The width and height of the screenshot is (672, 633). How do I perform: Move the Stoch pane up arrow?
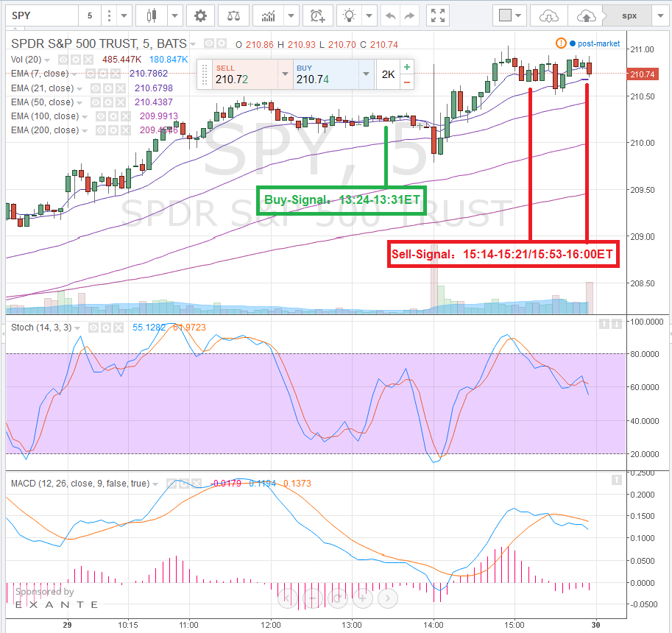click(604, 324)
